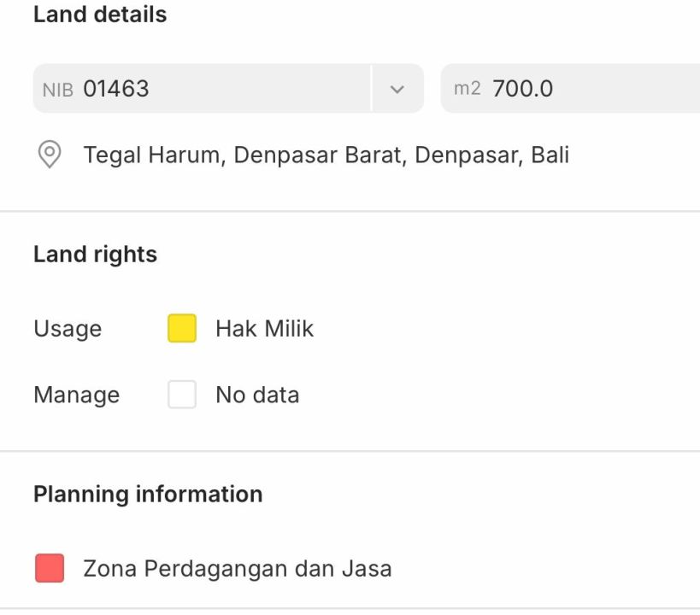Viewport: 700px width, 615px height.
Task: Click the Land details heading
Action: 100,15
